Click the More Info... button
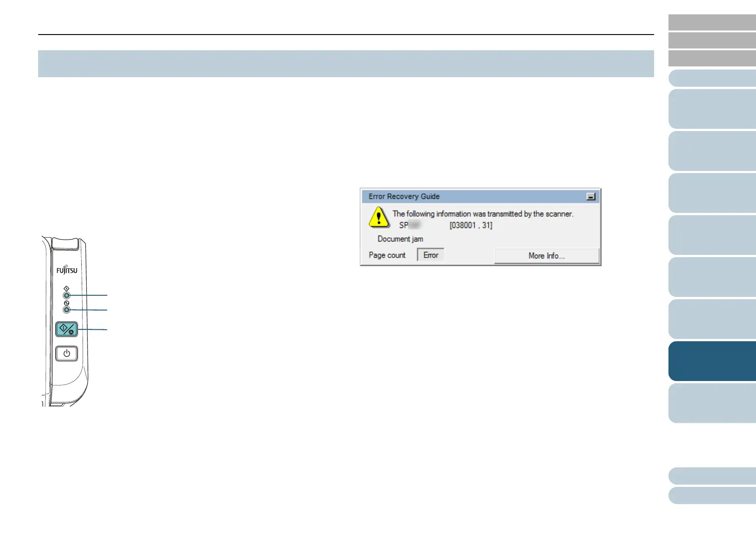 tap(546, 256)
